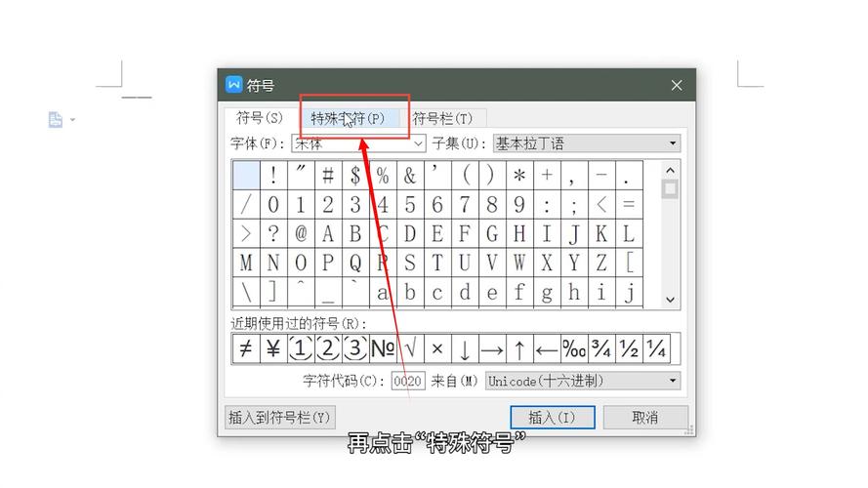Viewport: 868px width, 488px height.
Task: Choose recent symbol ≠
Action: click(246, 348)
